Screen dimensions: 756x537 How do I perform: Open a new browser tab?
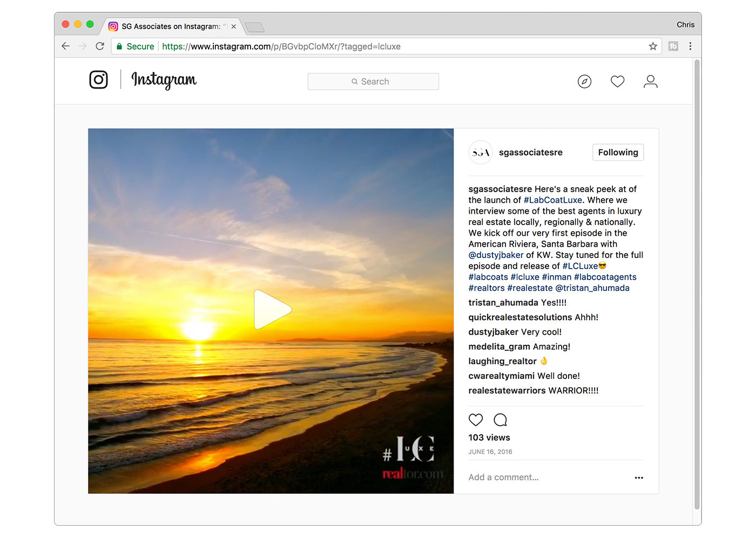(x=254, y=27)
